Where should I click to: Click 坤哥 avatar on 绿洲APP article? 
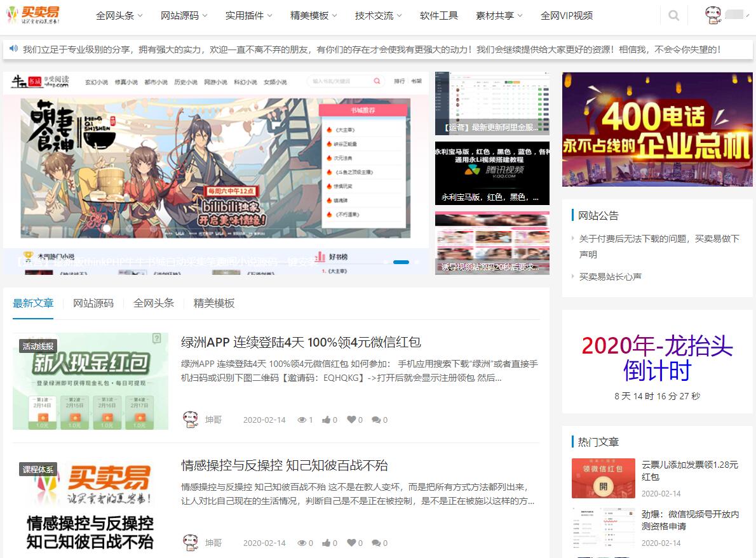point(191,420)
